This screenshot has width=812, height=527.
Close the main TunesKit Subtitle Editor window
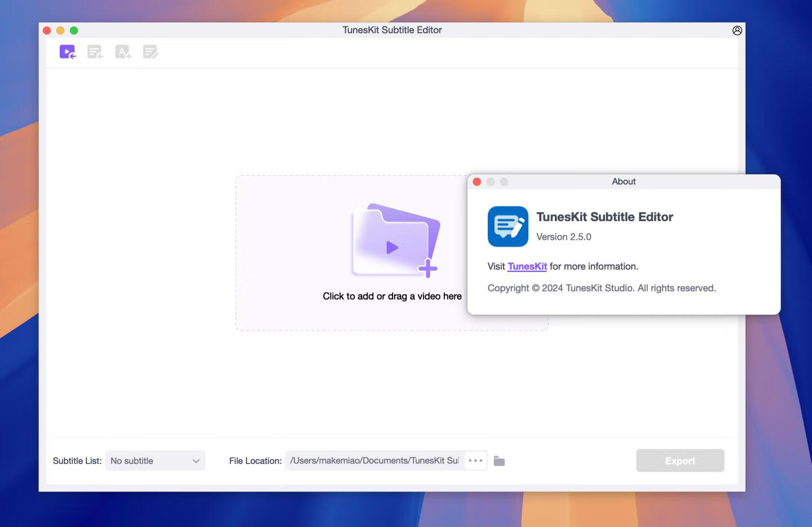click(x=47, y=30)
